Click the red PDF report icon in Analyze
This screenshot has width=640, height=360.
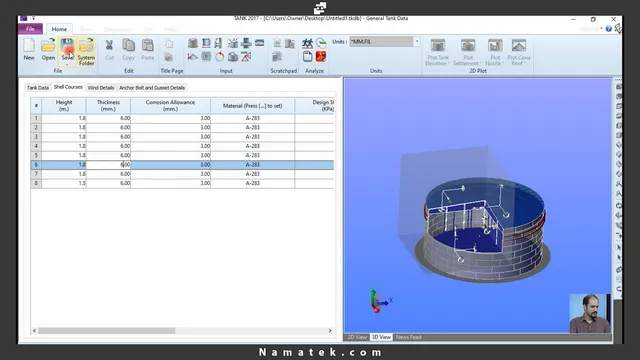[x=321, y=56]
